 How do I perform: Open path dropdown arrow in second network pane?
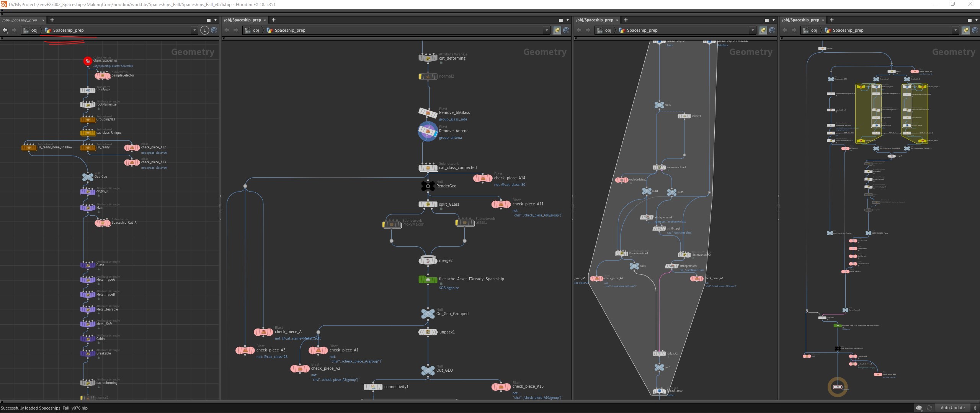click(547, 30)
